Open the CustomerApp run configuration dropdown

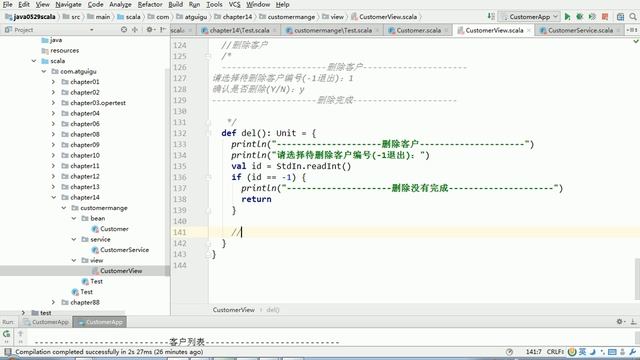point(530,17)
